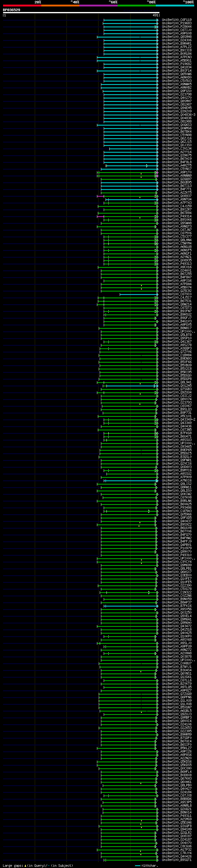
Task: Select the UniRef100_A7NXI6 label
Action: point(177,481)
